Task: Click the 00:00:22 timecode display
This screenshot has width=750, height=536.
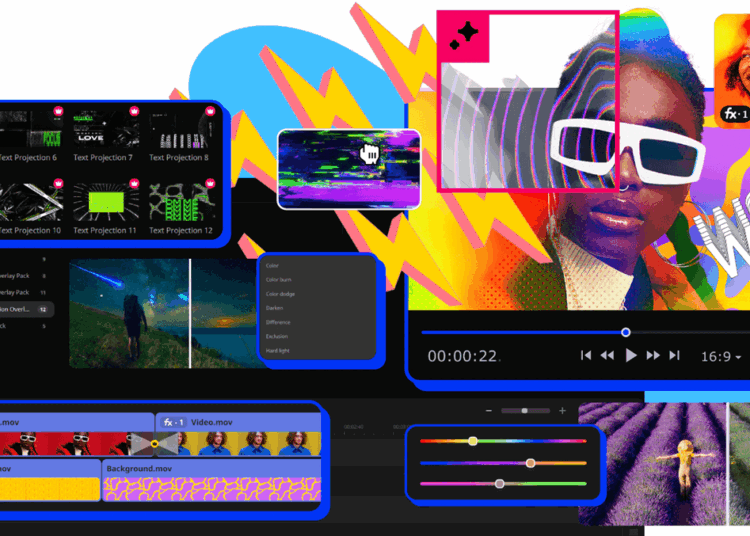Action: [463, 356]
